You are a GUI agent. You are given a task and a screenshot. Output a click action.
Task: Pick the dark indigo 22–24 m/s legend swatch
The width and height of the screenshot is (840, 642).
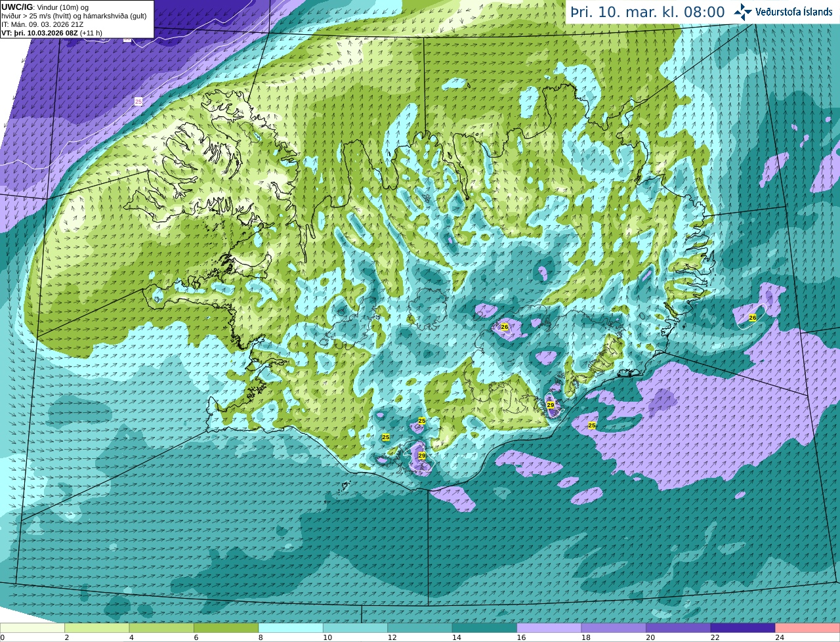point(743,628)
